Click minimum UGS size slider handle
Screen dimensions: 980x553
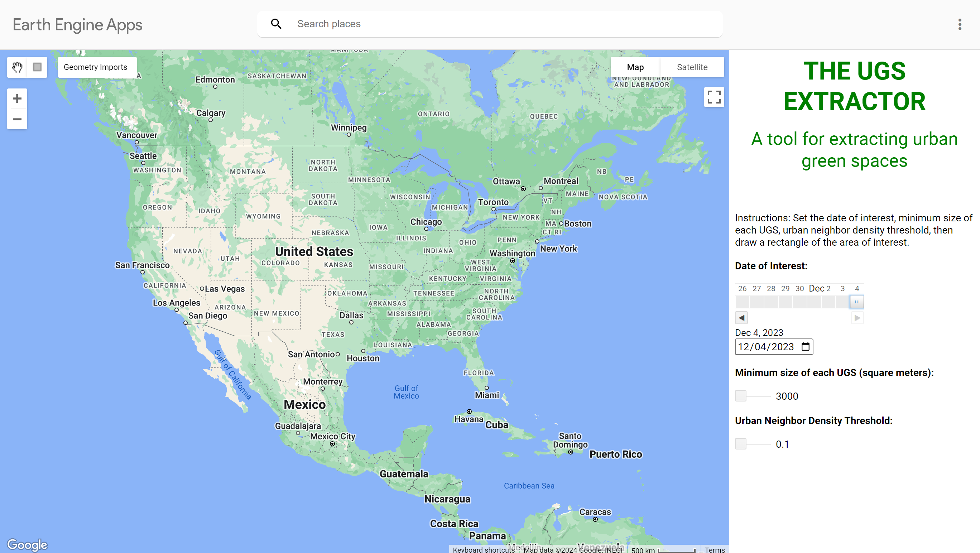coord(740,396)
